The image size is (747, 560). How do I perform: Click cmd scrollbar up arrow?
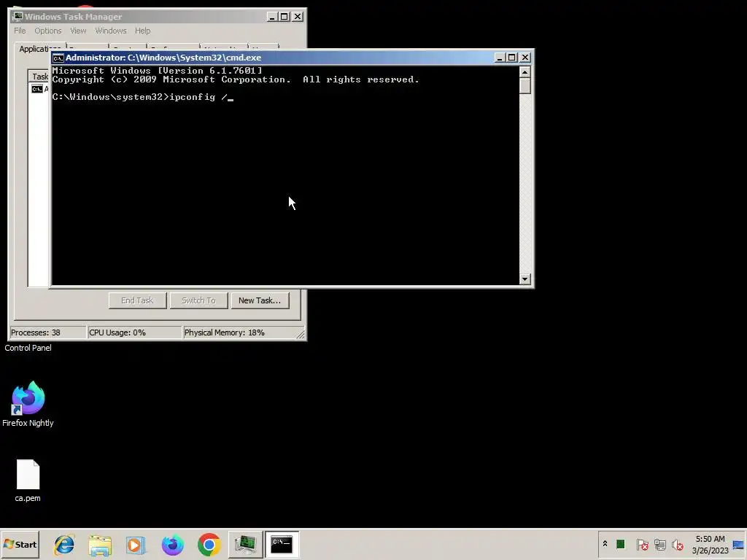(x=525, y=72)
